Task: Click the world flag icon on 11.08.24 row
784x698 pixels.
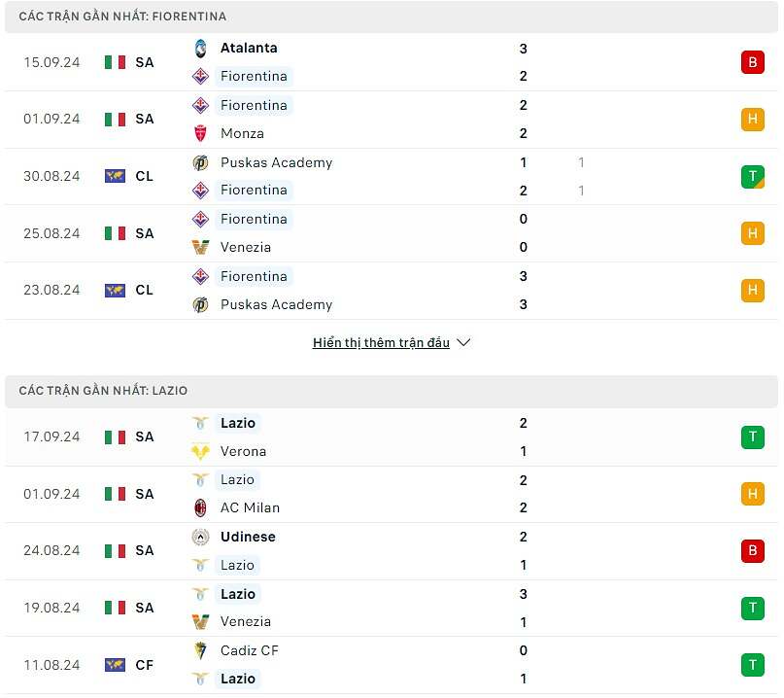Action: pos(116,665)
